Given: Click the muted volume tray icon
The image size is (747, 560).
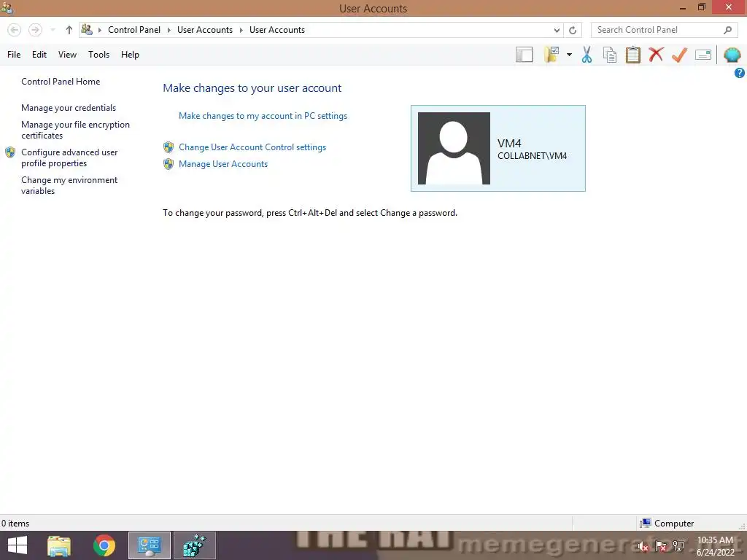Looking at the screenshot, I should point(643,547).
